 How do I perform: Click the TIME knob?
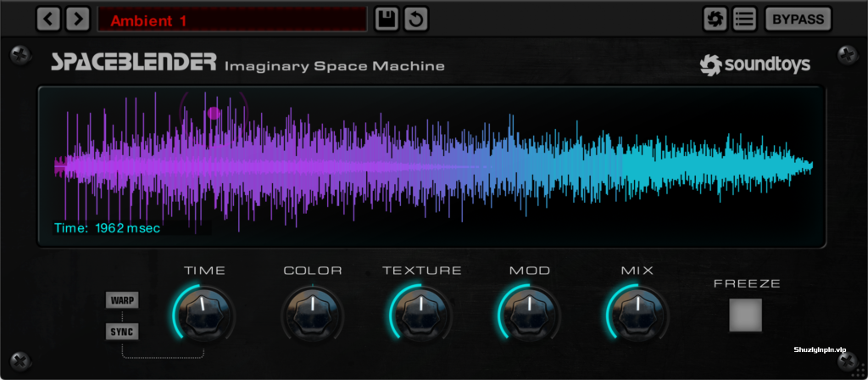tap(202, 314)
